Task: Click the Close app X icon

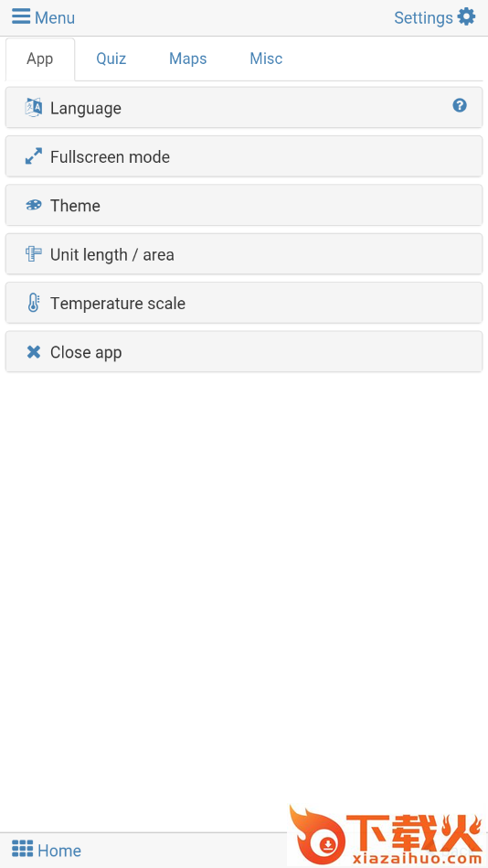Action: point(34,352)
